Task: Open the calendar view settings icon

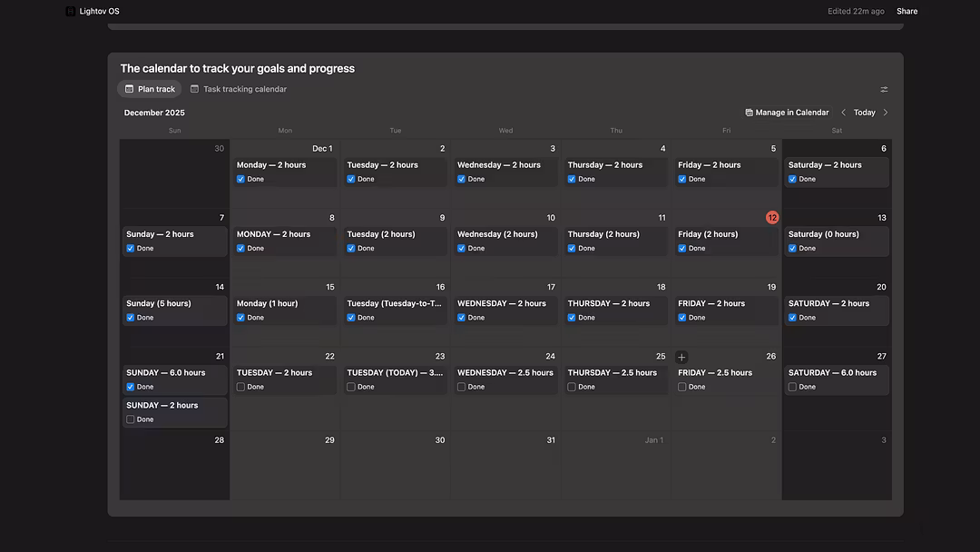Action: coord(884,89)
